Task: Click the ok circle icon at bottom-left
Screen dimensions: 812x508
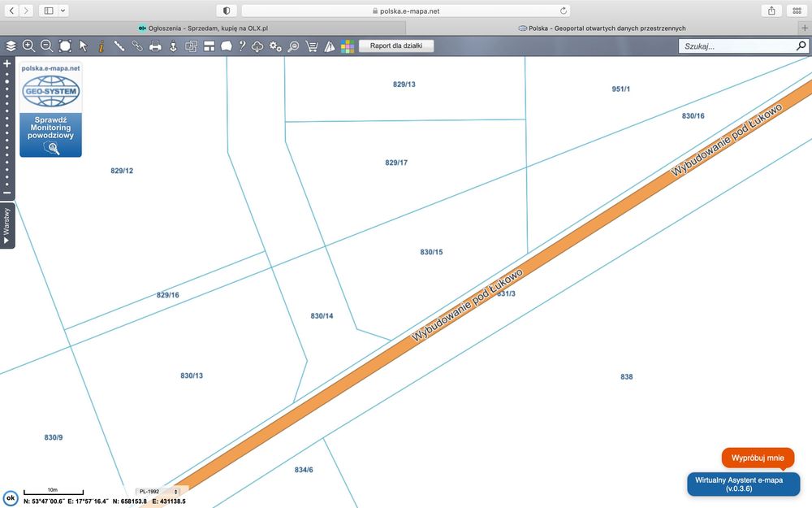Action: pos(11,498)
